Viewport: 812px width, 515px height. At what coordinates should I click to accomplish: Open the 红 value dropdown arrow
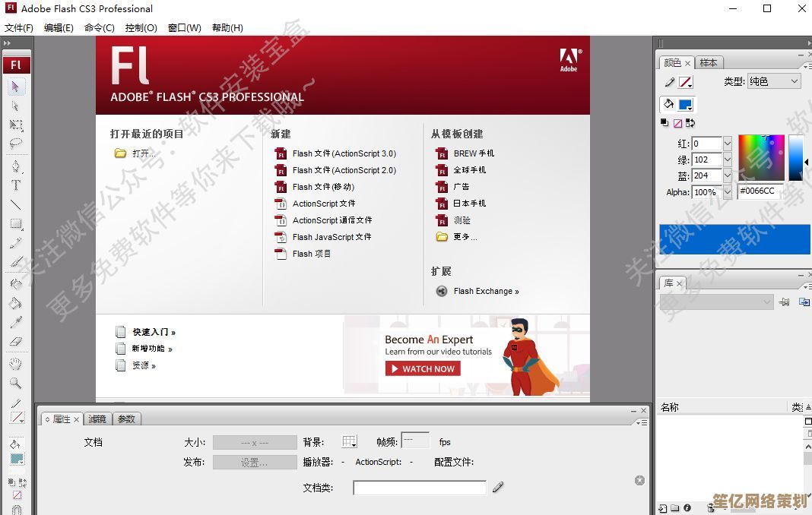click(728, 144)
